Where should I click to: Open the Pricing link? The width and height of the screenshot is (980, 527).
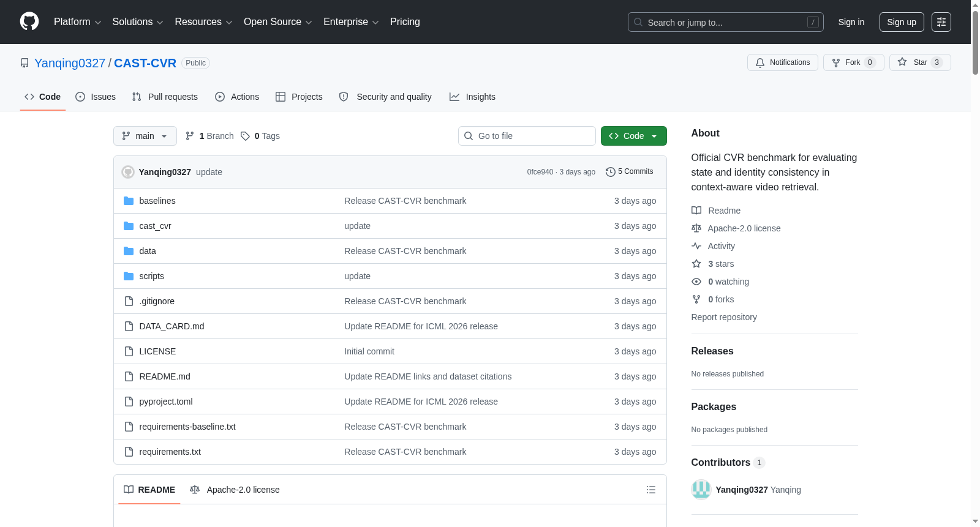coord(405,22)
